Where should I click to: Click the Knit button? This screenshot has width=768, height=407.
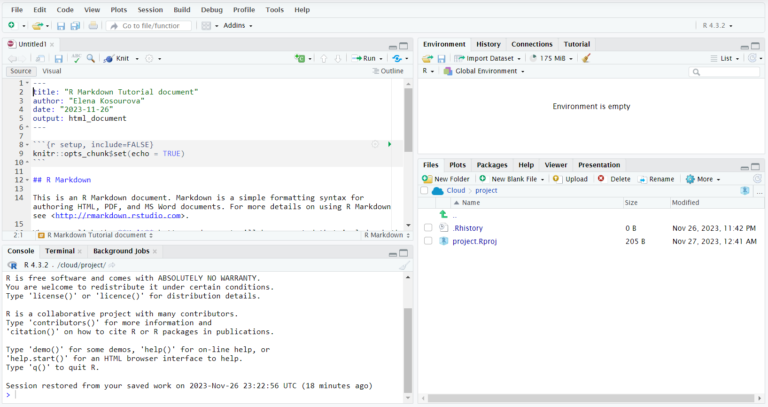pyautogui.click(x=117, y=58)
